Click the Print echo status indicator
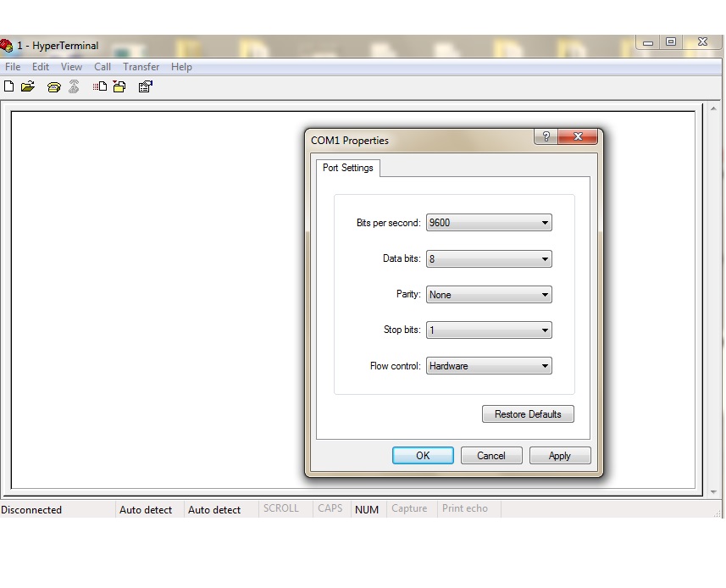Viewport: 726px width, 588px height. pos(465,508)
